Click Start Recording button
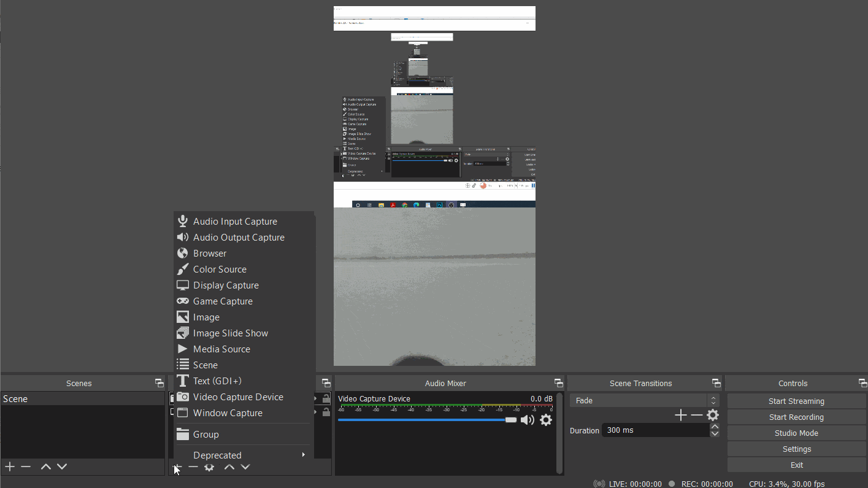This screenshot has width=868, height=488. click(x=796, y=417)
